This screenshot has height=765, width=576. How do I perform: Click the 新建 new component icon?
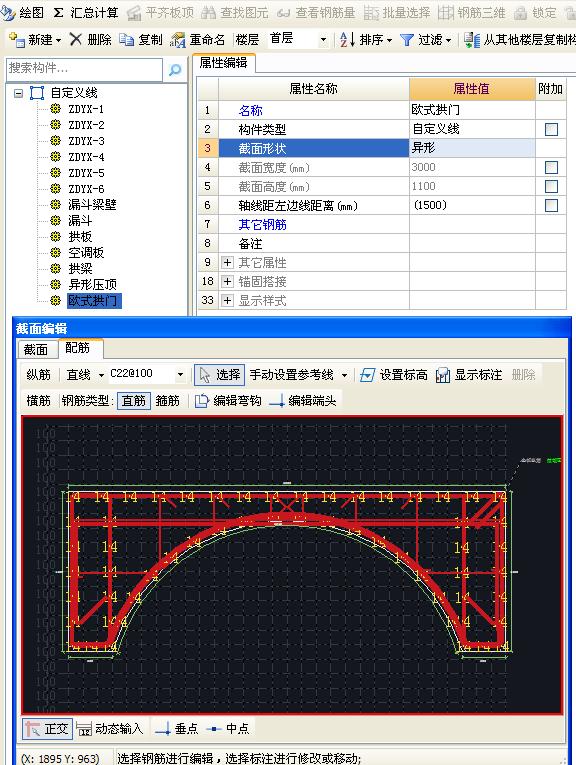pyautogui.click(x=17, y=40)
